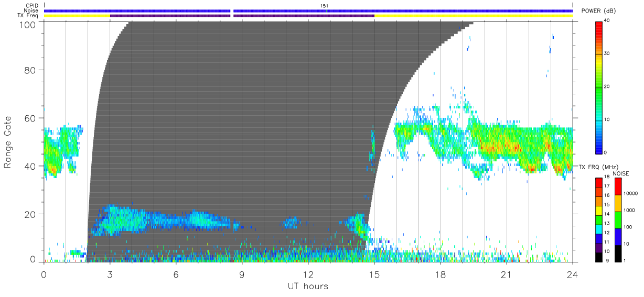The width and height of the screenshot is (644, 297).
Task: Click the 40 tick on Range Gate axis
Action: click(31, 166)
